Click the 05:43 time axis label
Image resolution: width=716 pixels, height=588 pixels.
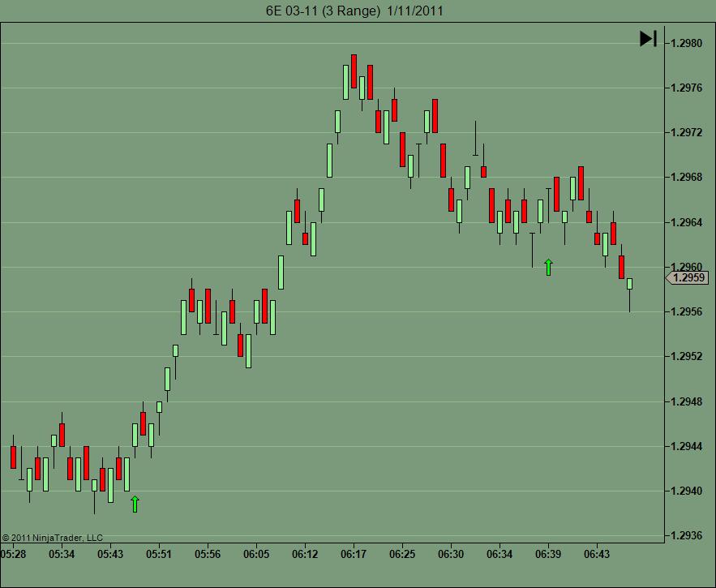point(110,554)
